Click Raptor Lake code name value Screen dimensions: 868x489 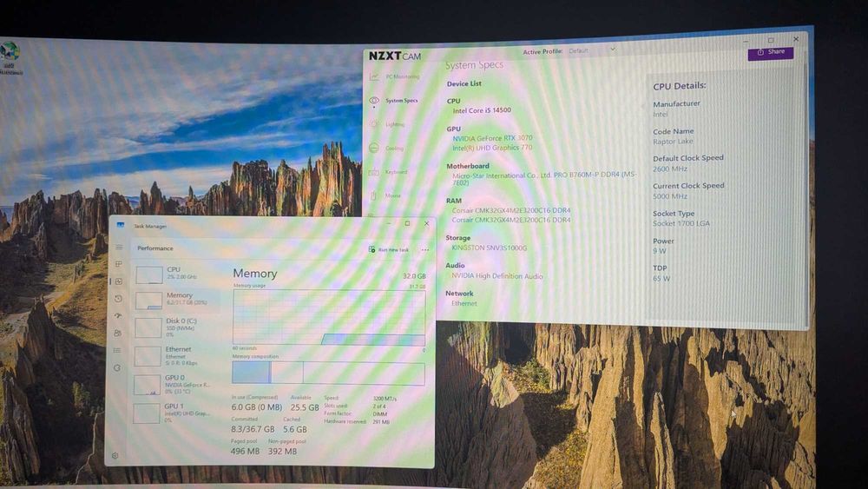(673, 142)
